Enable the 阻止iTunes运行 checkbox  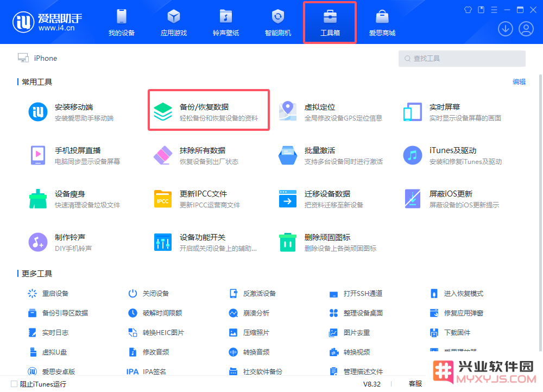[x=14, y=384]
